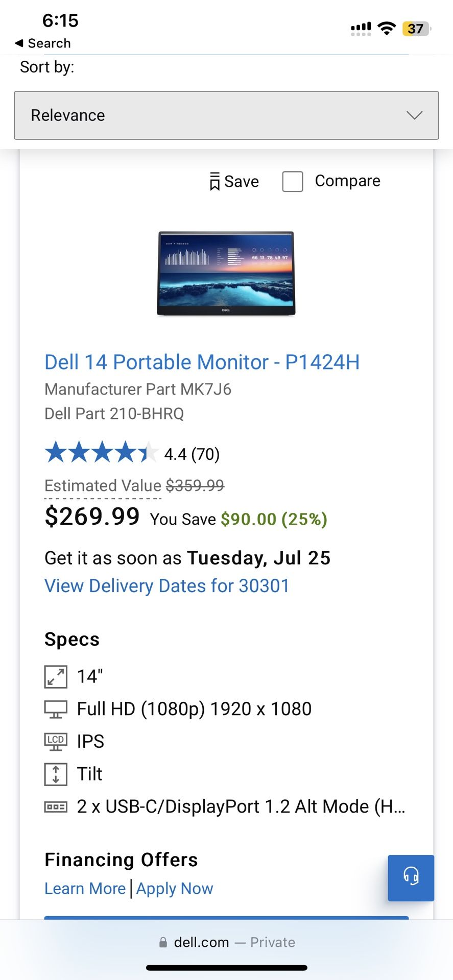Tap the USB-C ports icon

coord(56,807)
